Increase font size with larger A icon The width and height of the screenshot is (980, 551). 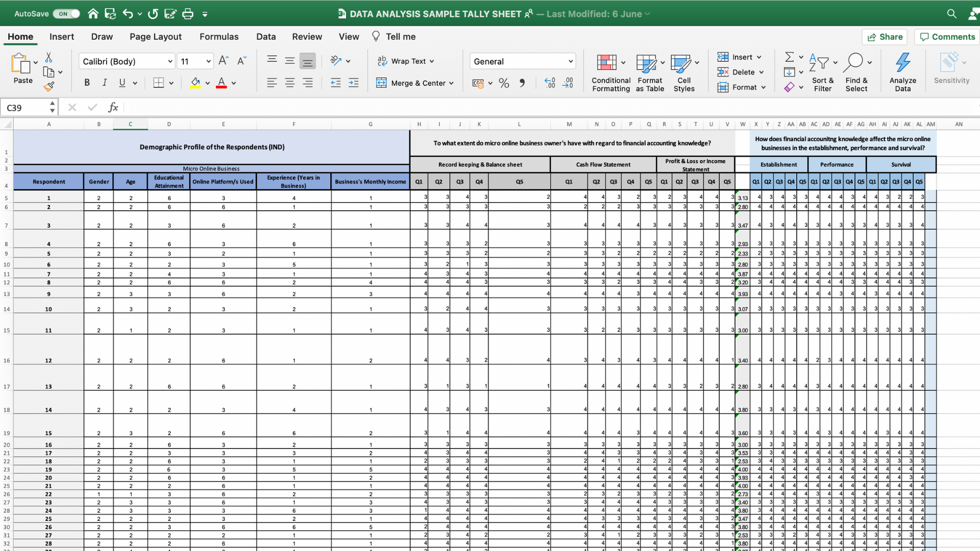[224, 61]
